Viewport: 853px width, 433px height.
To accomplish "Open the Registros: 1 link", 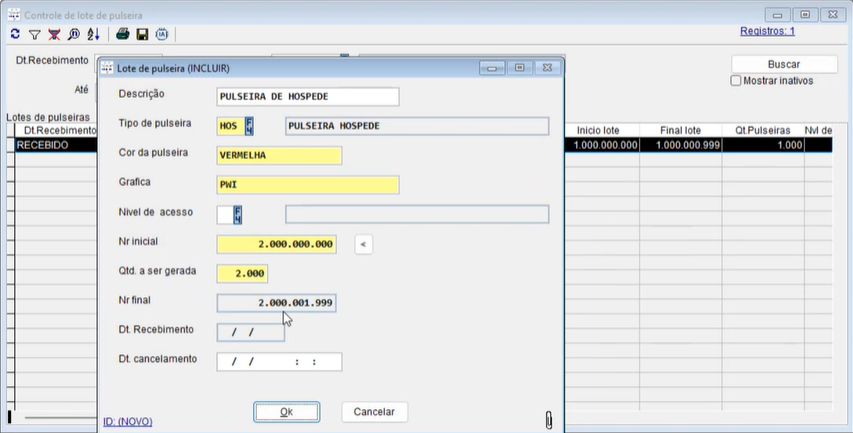I will point(767,31).
